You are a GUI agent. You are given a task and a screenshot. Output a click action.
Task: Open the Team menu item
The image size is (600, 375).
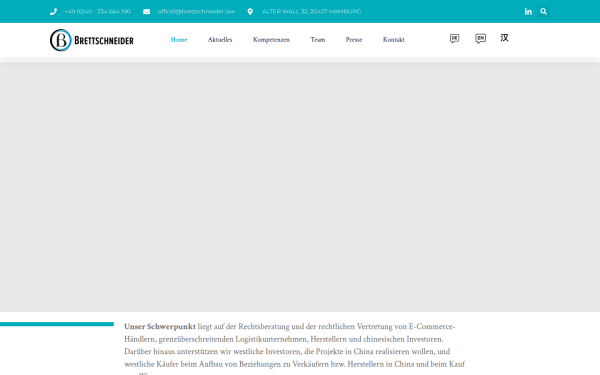click(x=318, y=40)
